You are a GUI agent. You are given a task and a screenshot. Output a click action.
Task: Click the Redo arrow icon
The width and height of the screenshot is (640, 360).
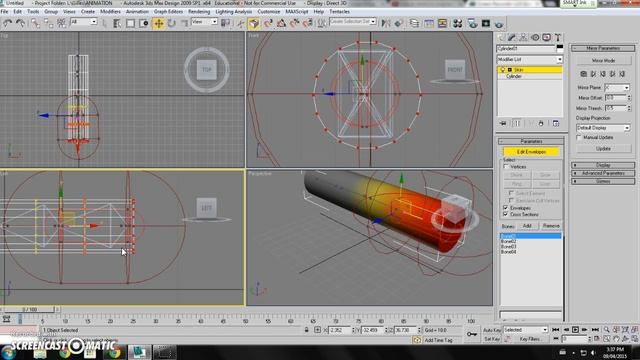20,23
